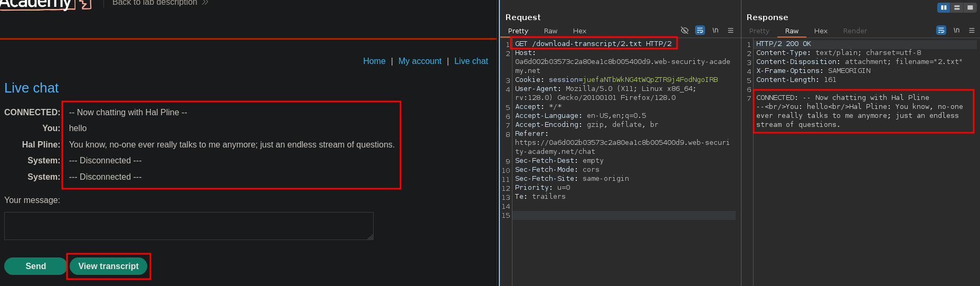This screenshot has height=286, width=980.
Task: Toggle word wrap icon in Response panel
Action: [941, 31]
